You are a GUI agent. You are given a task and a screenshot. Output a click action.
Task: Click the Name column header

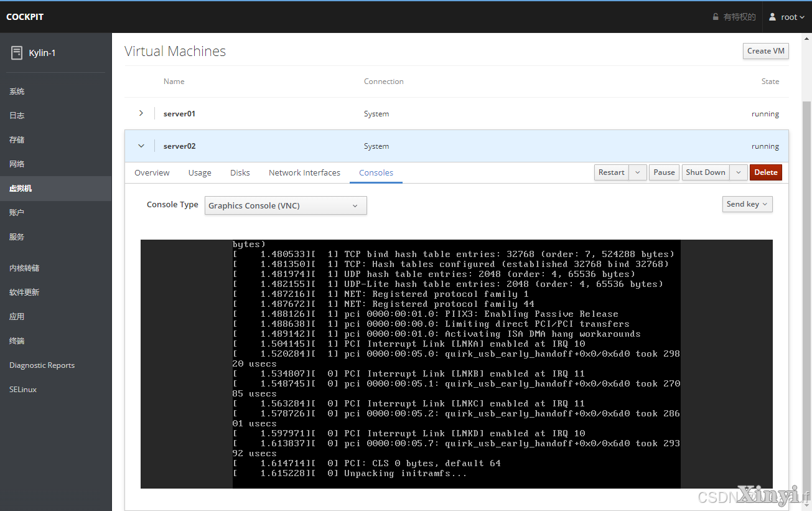pyautogui.click(x=174, y=82)
